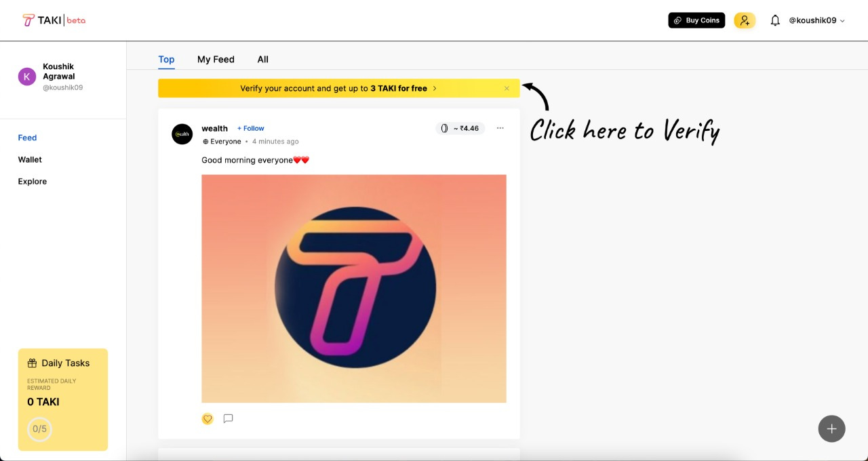Click the TAKI beta logo

pos(54,20)
